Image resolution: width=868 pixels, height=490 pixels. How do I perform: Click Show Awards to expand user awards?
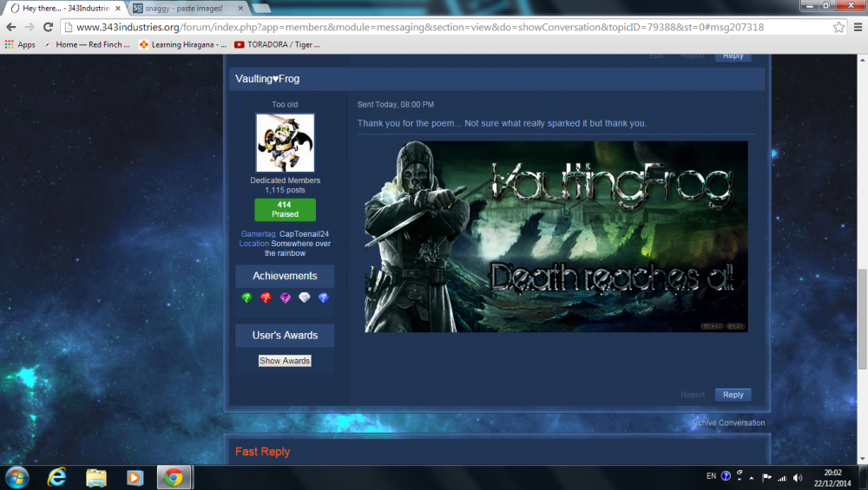[x=285, y=361]
